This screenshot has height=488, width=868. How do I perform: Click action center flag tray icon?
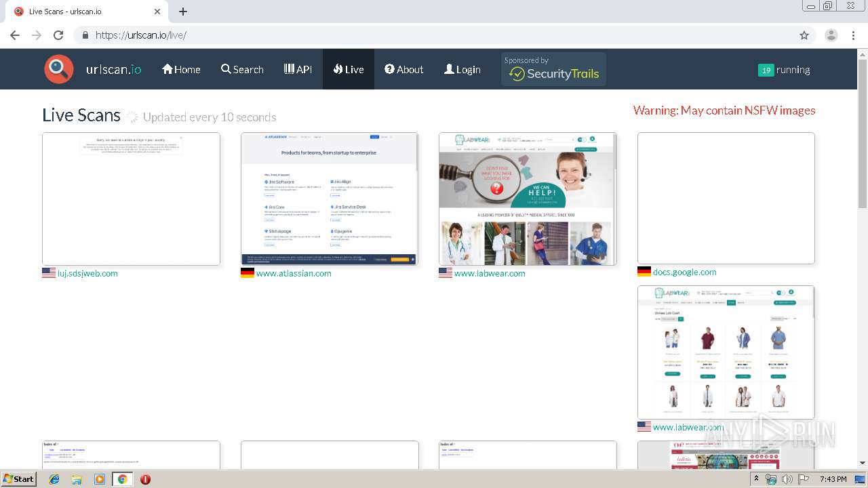(x=804, y=479)
